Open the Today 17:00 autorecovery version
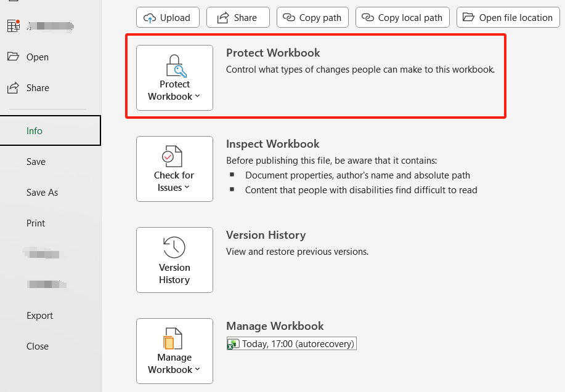This screenshot has height=392, width=565. tap(298, 344)
